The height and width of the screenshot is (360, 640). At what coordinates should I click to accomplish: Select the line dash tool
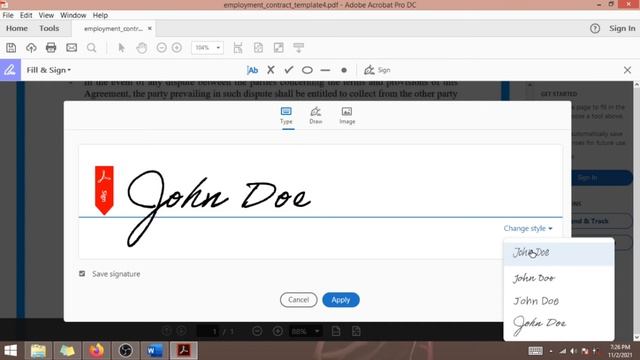tap(325, 70)
